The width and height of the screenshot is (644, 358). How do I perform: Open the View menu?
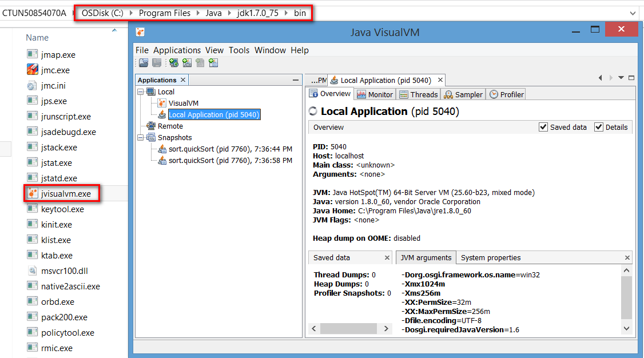click(x=214, y=50)
